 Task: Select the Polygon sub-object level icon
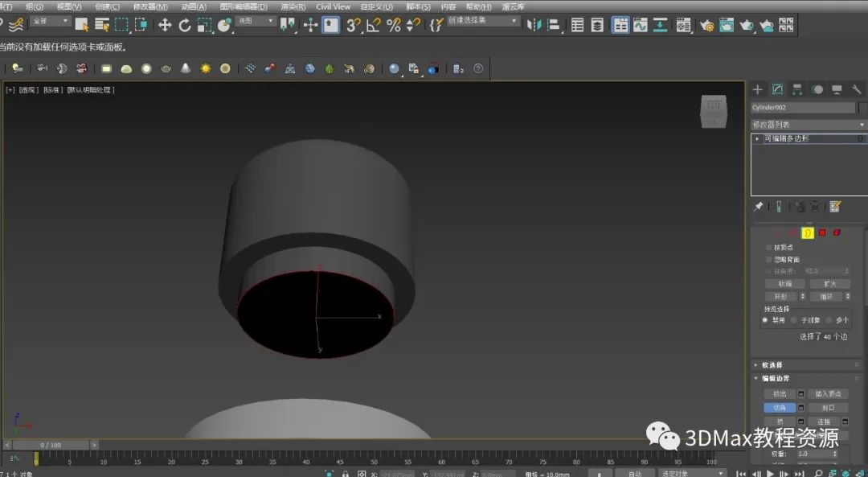click(x=822, y=232)
